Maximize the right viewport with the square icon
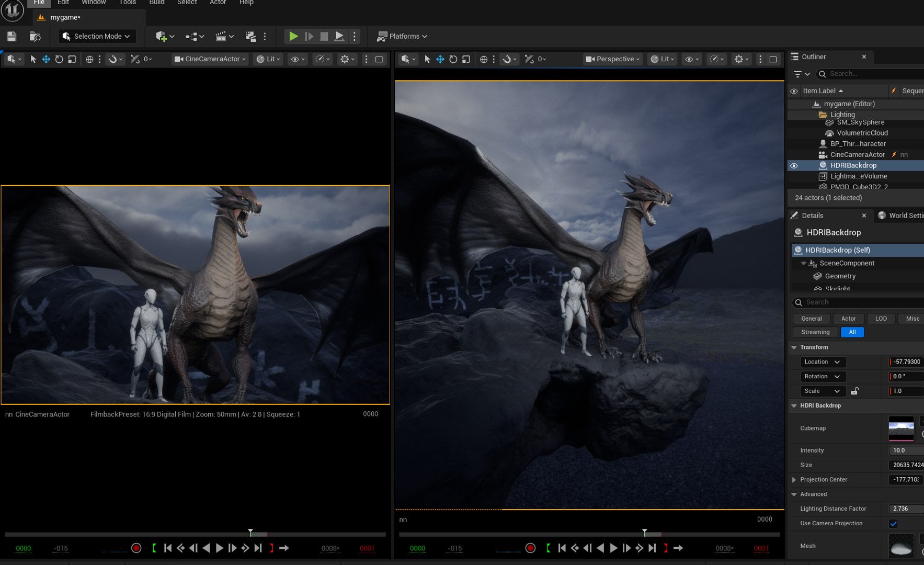924x565 pixels. click(x=773, y=59)
